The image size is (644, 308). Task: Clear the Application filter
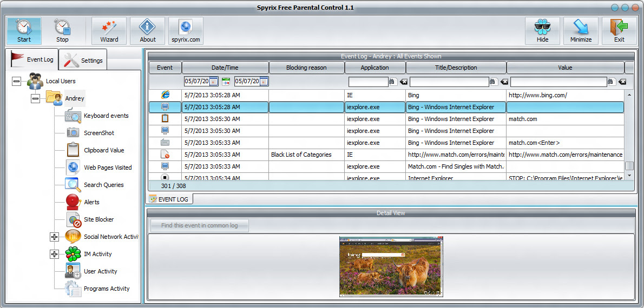click(403, 82)
